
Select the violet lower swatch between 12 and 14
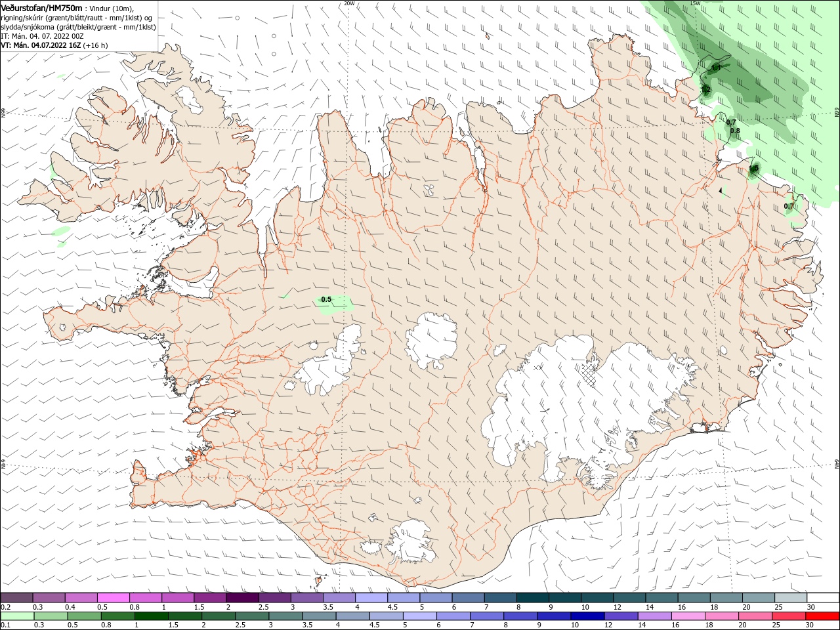click(621, 616)
